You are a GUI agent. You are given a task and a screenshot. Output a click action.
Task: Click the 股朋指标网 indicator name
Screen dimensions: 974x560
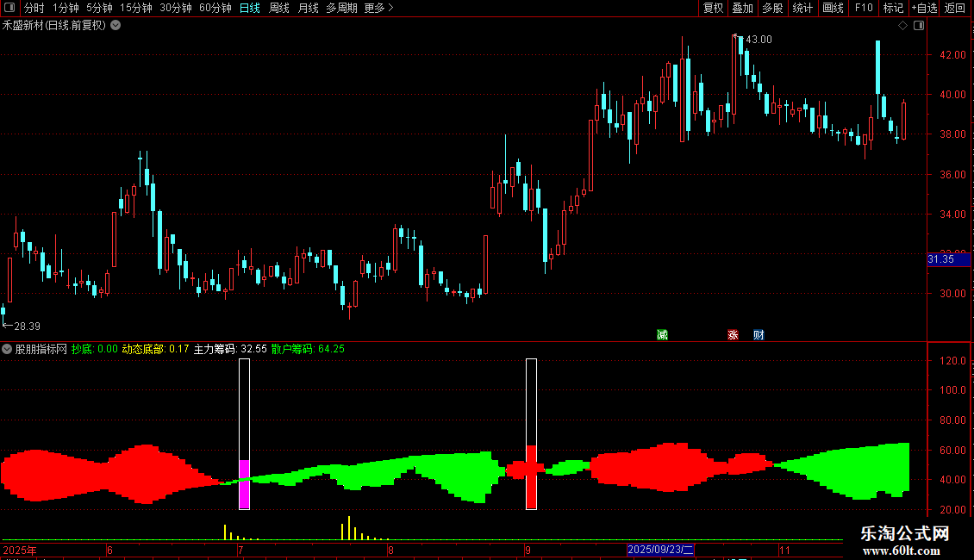41,349
